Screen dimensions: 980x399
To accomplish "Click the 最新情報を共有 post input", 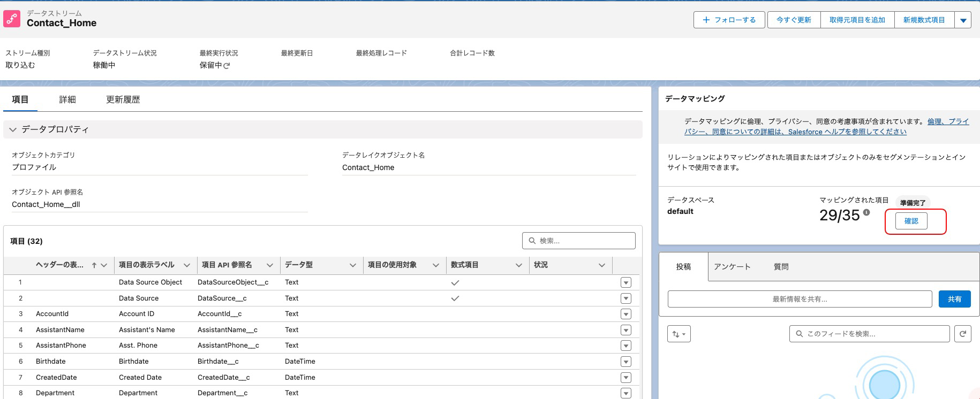I will point(800,299).
